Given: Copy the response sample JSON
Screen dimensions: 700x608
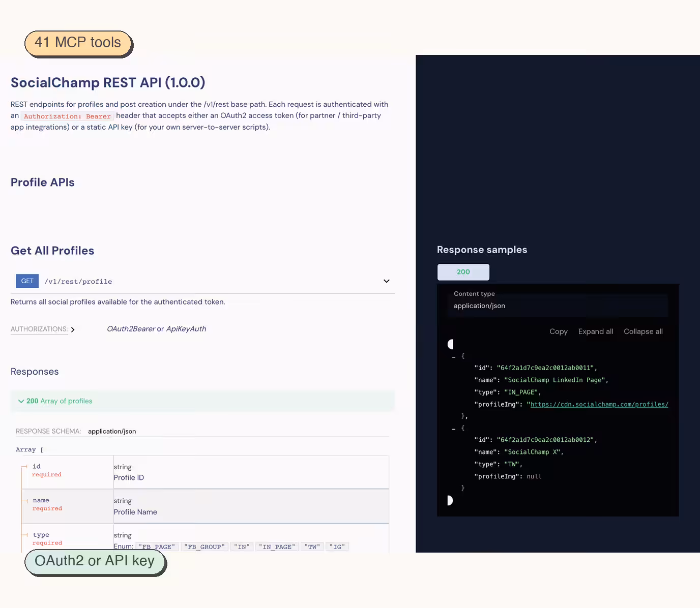Looking at the screenshot, I should point(559,331).
